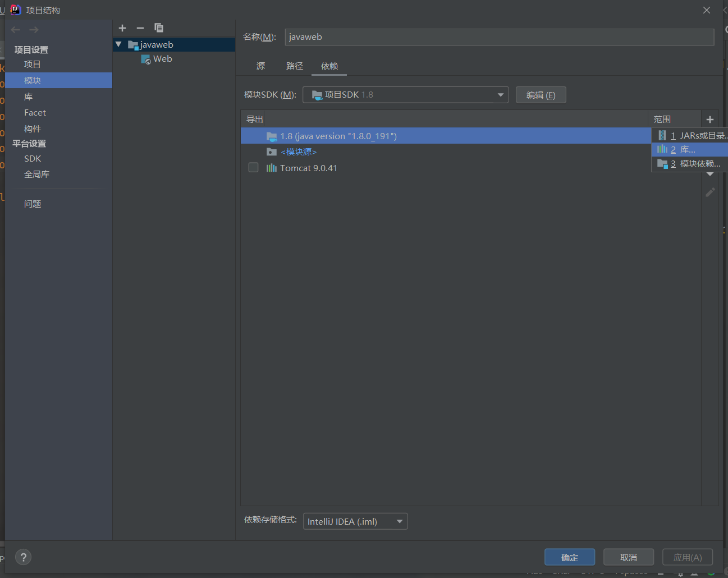Choose '库...' from the add menu
This screenshot has width=728, height=578.
point(690,150)
